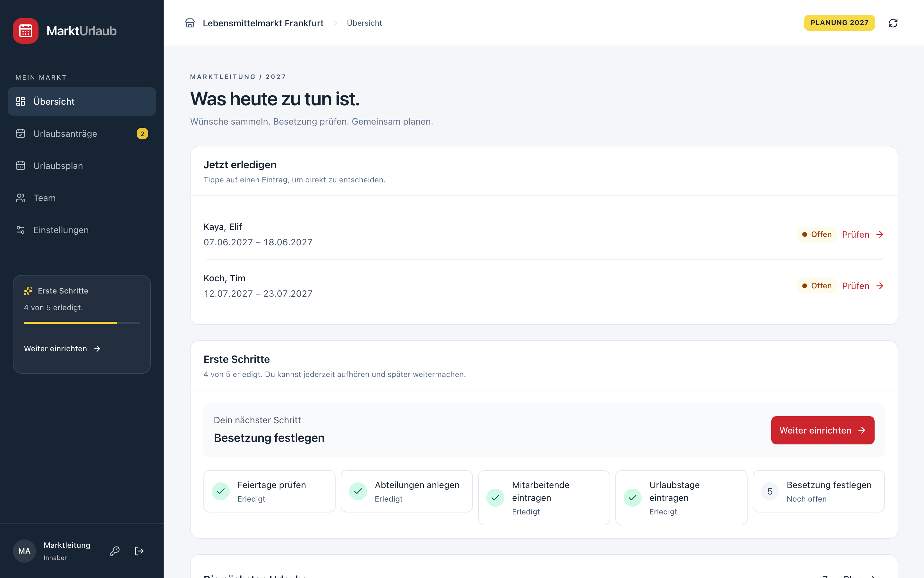Click the Übersicht dashboard grid icon
The width and height of the screenshot is (924, 578).
pyautogui.click(x=21, y=101)
